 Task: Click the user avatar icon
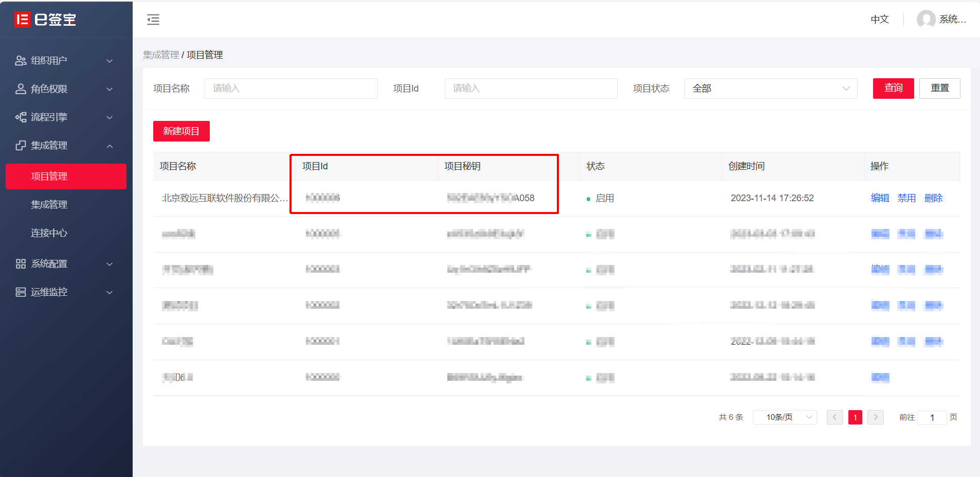pos(925,20)
